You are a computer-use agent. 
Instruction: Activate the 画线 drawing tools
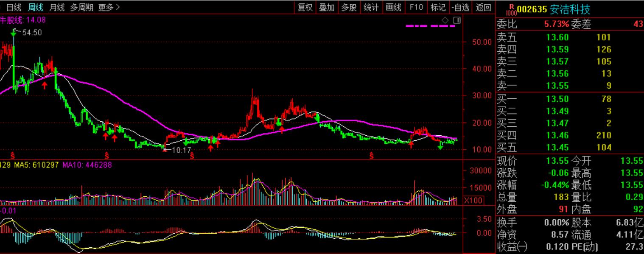[393, 7]
